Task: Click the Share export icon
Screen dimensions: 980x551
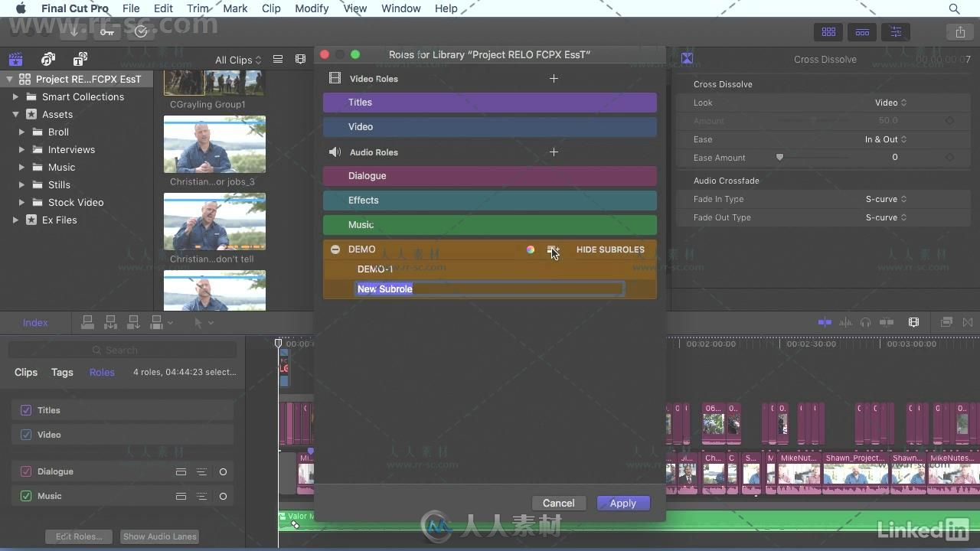Action: point(960,32)
